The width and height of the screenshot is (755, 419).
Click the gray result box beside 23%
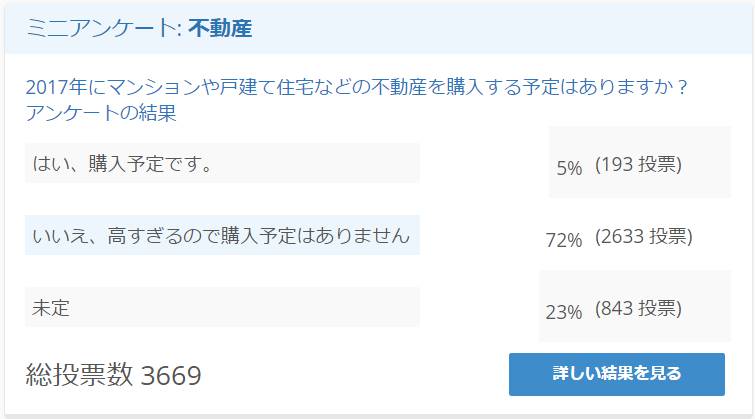635,306
